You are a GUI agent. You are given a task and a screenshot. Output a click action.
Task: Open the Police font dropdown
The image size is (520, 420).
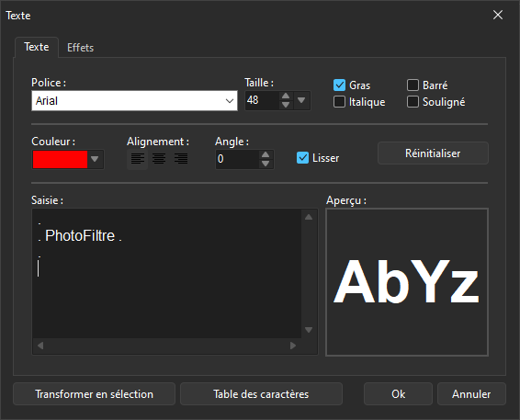pyautogui.click(x=134, y=100)
